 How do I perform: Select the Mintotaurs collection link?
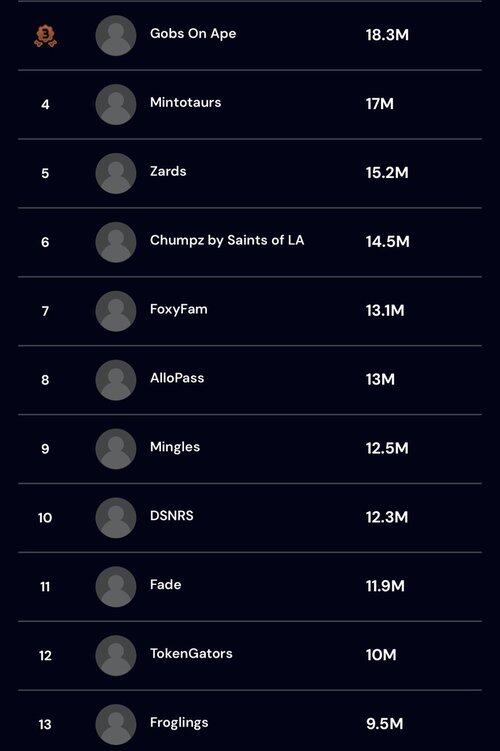pyautogui.click(x=186, y=102)
